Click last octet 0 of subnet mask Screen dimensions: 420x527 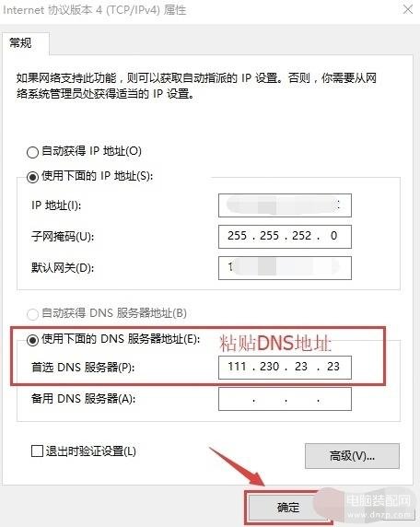[333, 236]
